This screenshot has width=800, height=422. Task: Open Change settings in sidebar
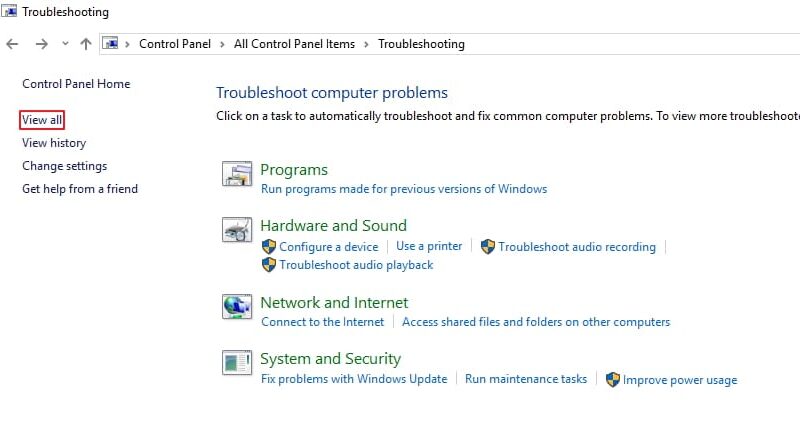(64, 166)
